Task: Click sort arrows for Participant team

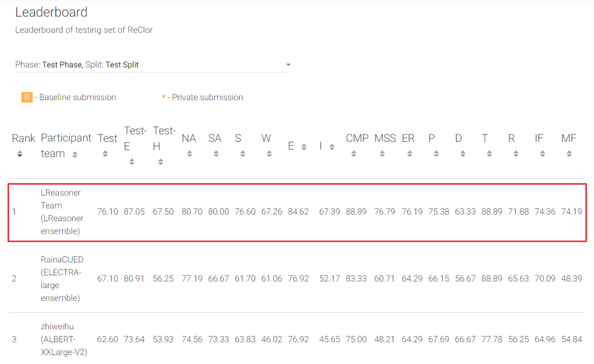Action: pyautogui.click(x=75, y=155)
